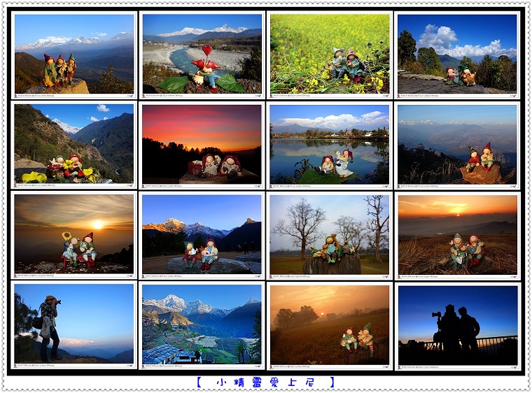Image resolution: width=532 pixels, height=393 pixels.
Task: Select the gnomes under big white cloud photo
Action: (x=457, y=55)
